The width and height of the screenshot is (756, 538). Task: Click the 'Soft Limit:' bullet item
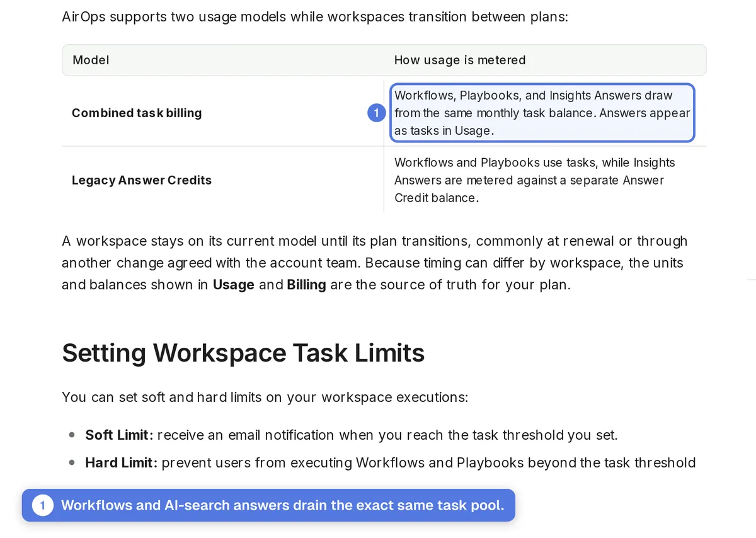point(352,435)
